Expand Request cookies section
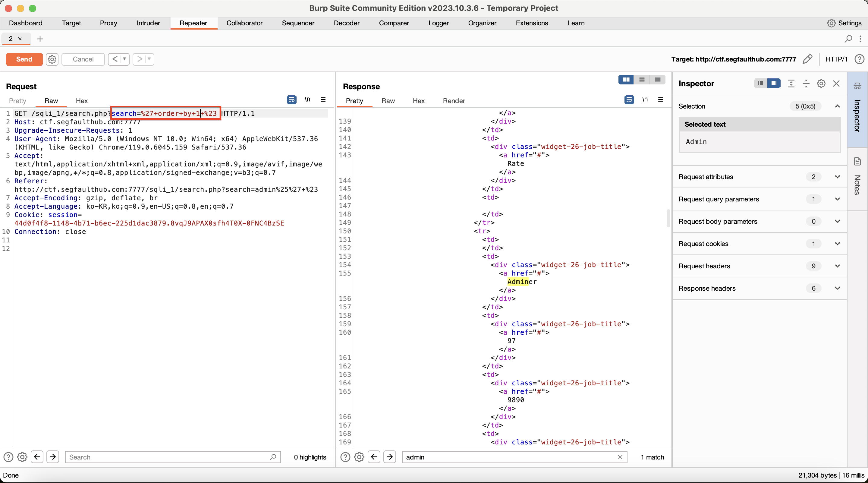Viewport: 868px width, 483px height. tap(837, 244)
